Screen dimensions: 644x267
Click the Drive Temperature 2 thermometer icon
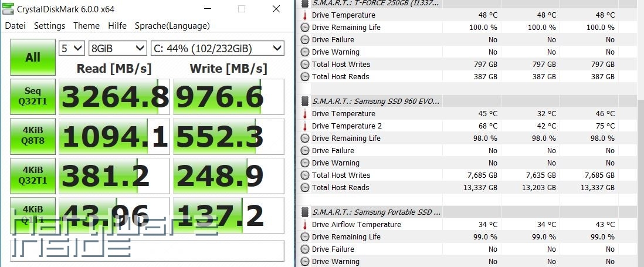(304, 126)
